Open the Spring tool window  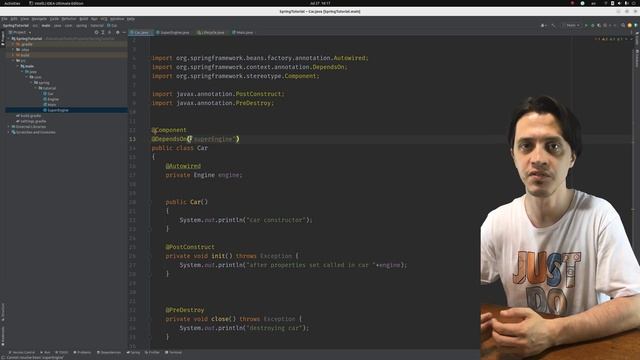133,352
